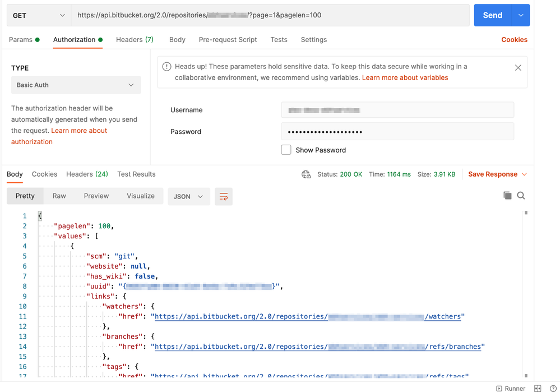The image size is (560, 392).
Task: Open the two-pane layout icon in status bar
Action: pos(538,389)
